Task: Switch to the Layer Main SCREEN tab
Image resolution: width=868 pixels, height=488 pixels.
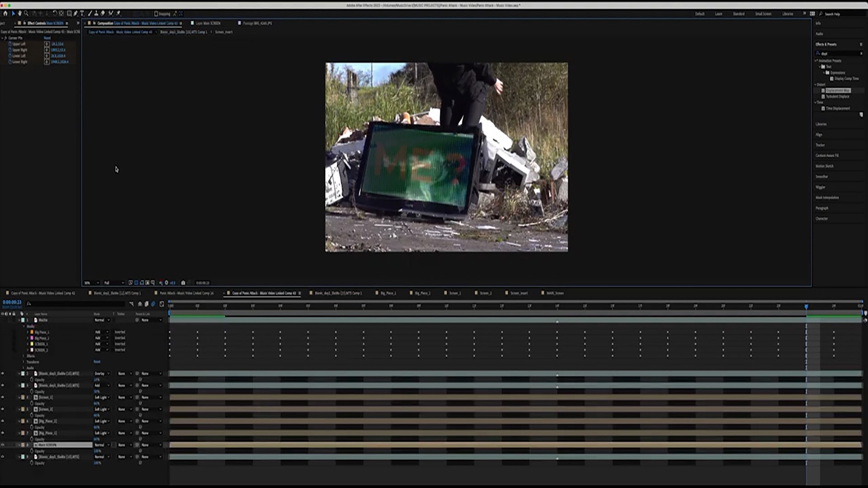Action: pos(208,23)
